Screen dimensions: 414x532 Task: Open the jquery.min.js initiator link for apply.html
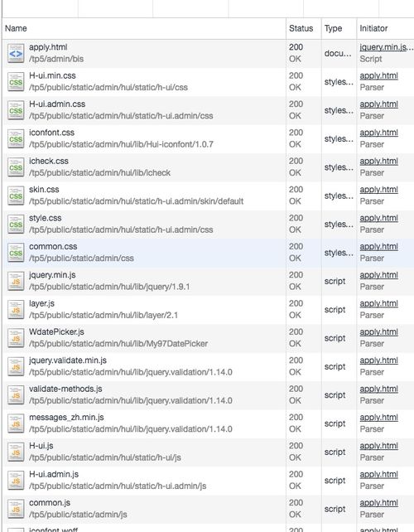386,47
